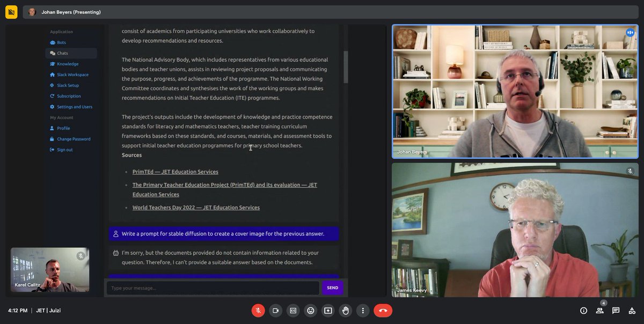The image size is (644, 324).
Task: Select Chats in the sidebar
Action: (71, 53)
